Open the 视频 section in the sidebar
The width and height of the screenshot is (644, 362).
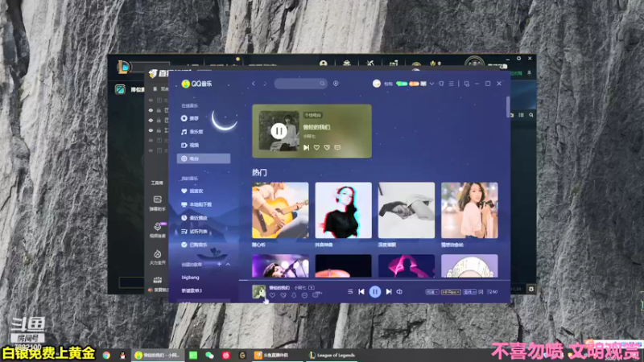coord(190,146)
